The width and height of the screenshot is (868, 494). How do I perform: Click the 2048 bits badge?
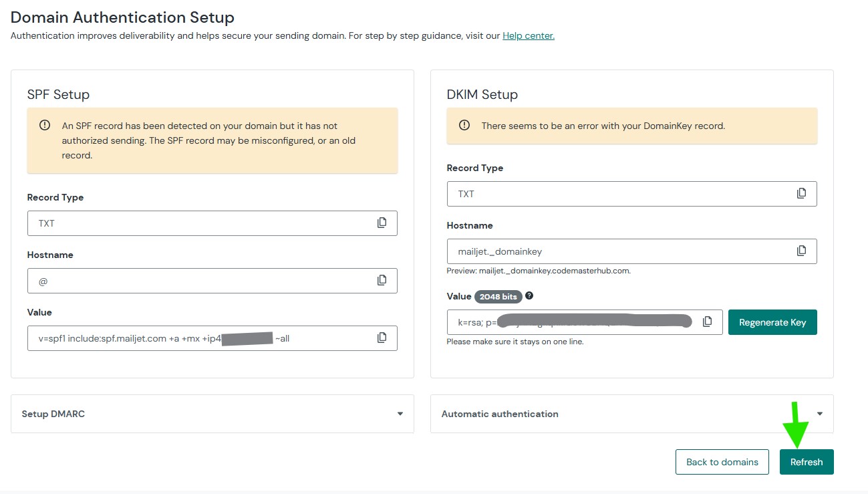pyautogui.click(x=498, y=296)
